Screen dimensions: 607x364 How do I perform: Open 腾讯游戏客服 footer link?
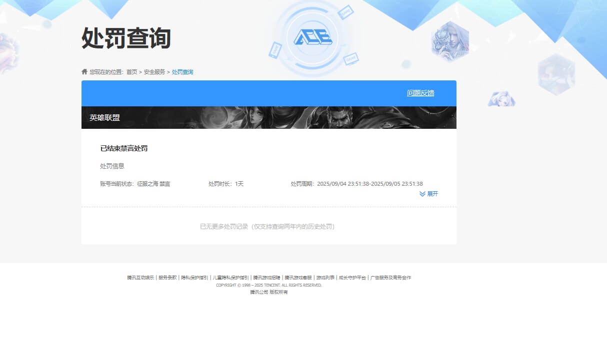click(298, 278)
